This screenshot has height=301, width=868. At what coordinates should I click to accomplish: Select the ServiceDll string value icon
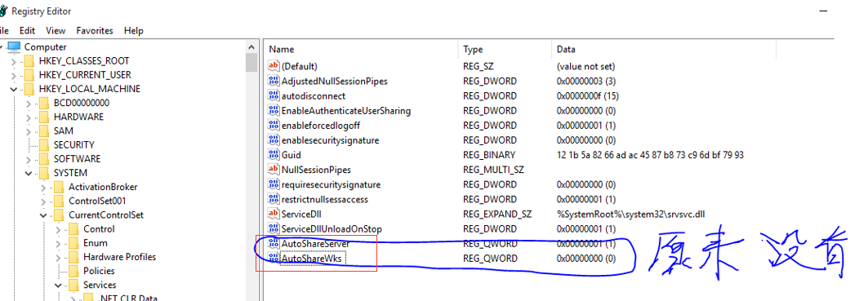tap(274, 215)
